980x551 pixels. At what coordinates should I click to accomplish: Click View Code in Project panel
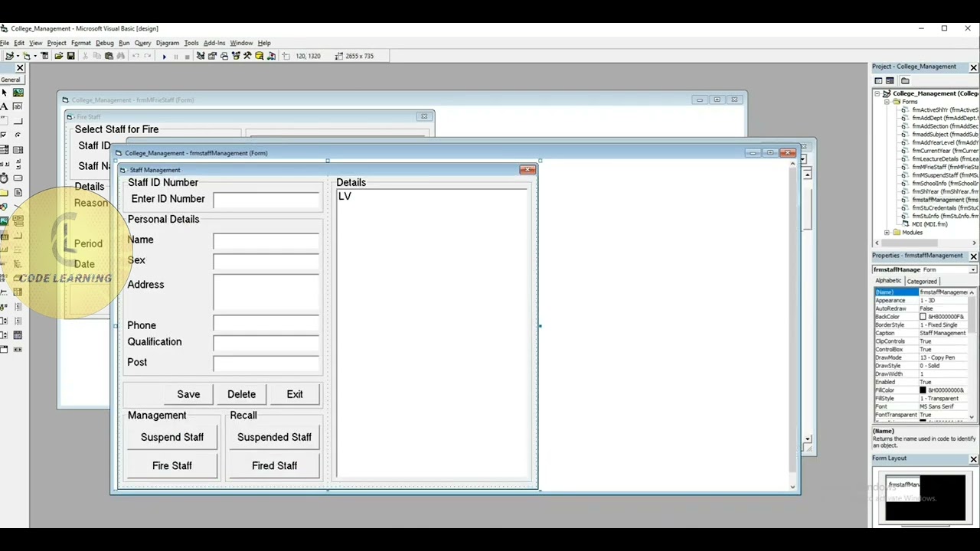[878, 80]
